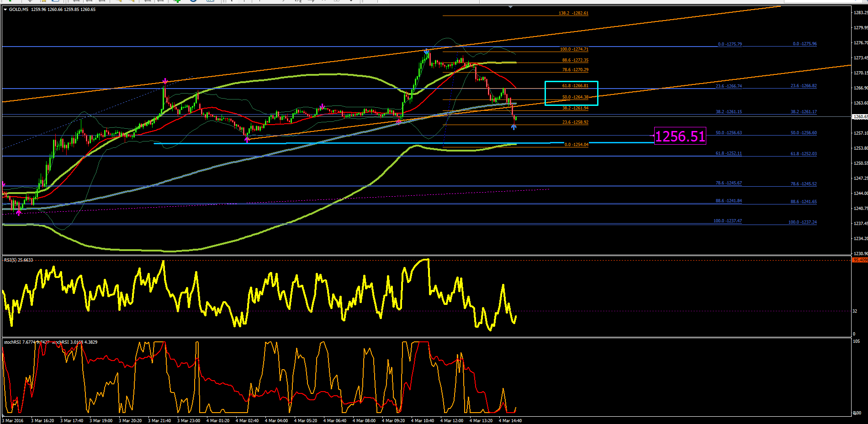Click the 3 Mar 21:40 time axis label
Screen dimensions: 868x424
(159, 421)
